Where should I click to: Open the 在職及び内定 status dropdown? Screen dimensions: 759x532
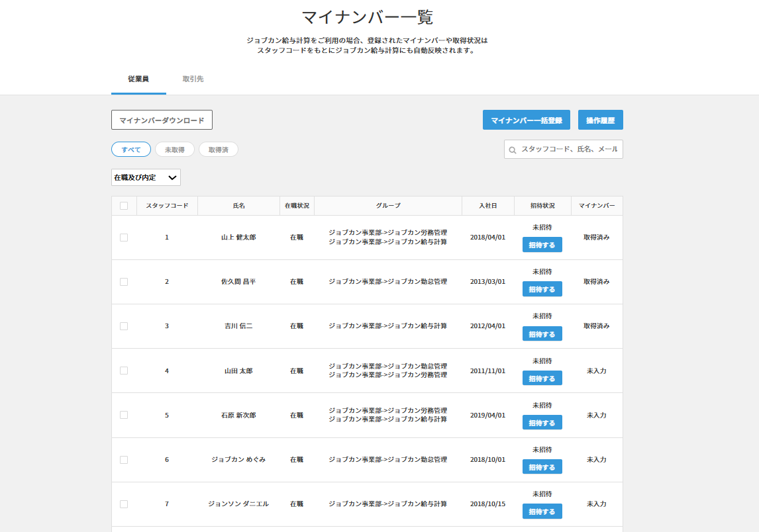pyautogui.click(x=146, y=177)
